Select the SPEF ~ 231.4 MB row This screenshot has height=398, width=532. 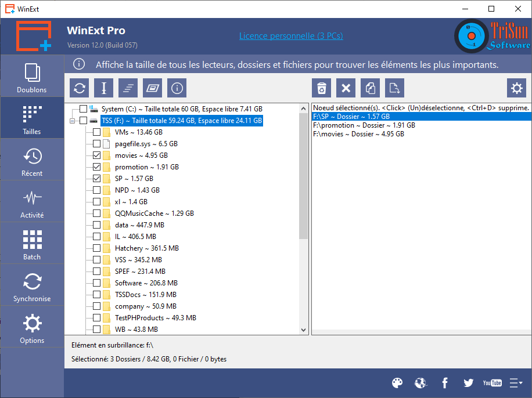pyautogui.click(x=140, y=271)
